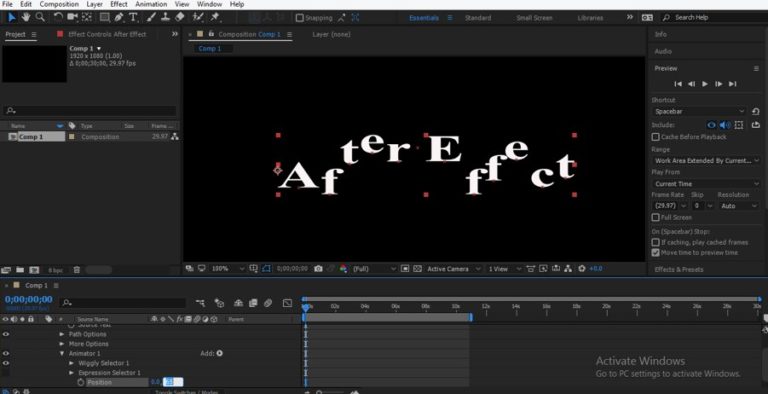Viewport: 768px width, 394px height.
Task: Select the Puppet Pin tool
Action: point(215,17)
